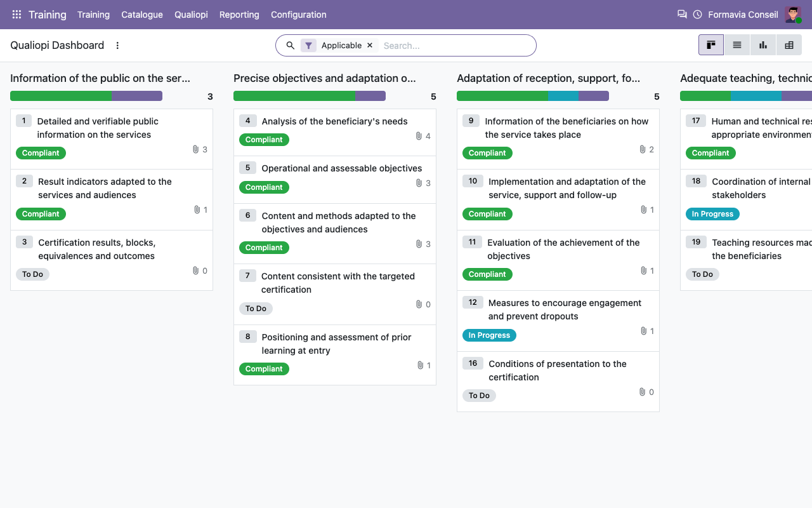Open the Training menu
This screenshot has width=812, height=508.
pyautogui.click(x=93, y=15)
